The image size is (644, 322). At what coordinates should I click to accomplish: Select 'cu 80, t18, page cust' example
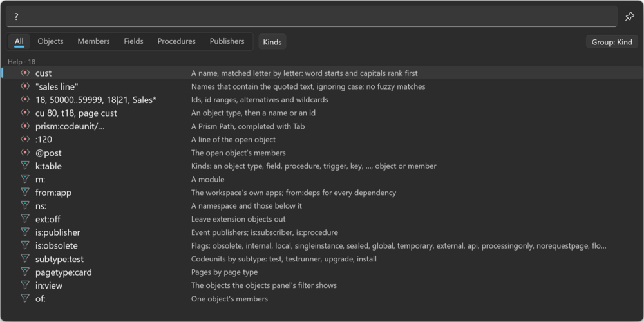point(76,113)
